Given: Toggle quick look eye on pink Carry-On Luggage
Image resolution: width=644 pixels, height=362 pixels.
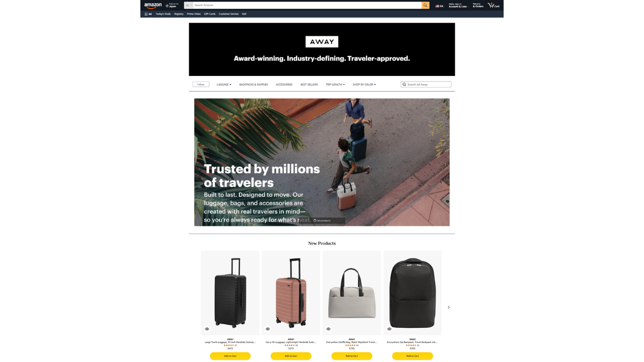Looking at the screenshot, I should coord(268,329).
